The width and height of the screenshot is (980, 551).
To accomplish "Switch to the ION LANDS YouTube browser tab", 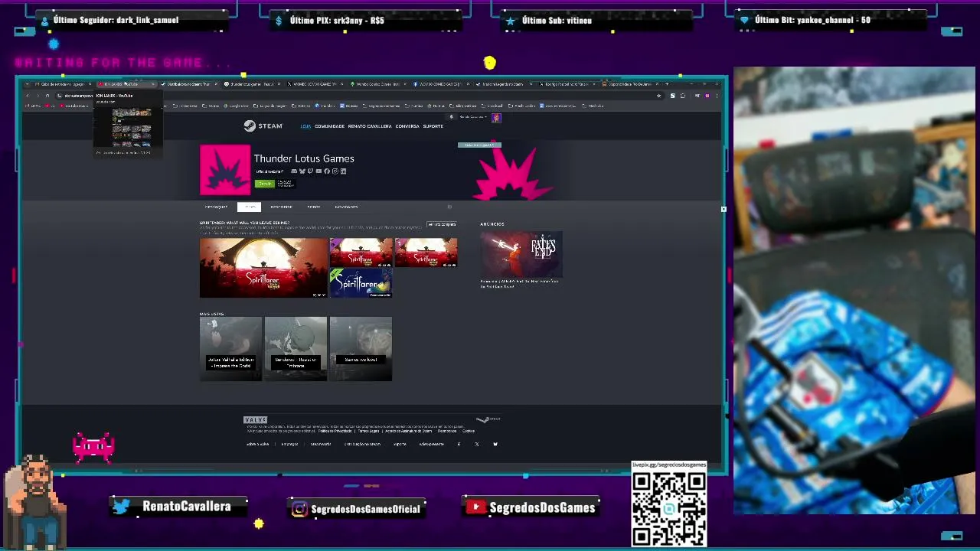I will coord(126,84).
